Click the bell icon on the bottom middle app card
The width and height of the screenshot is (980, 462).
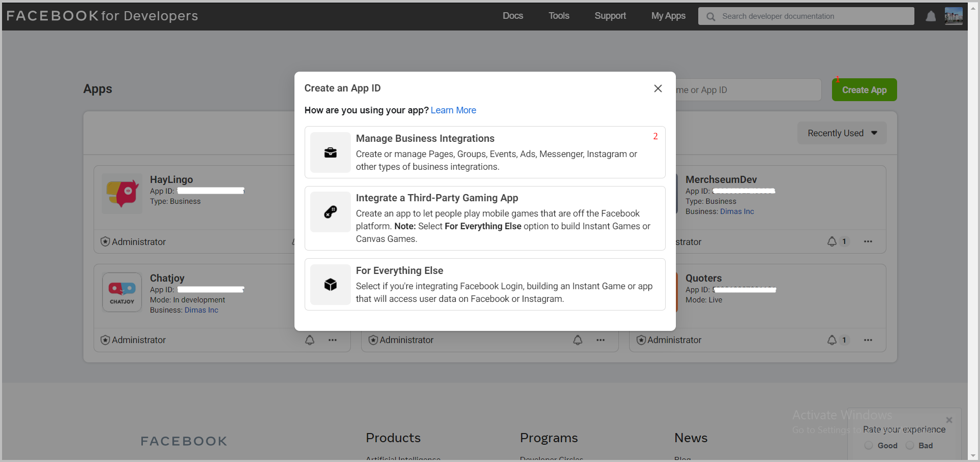tap(578, 340)
